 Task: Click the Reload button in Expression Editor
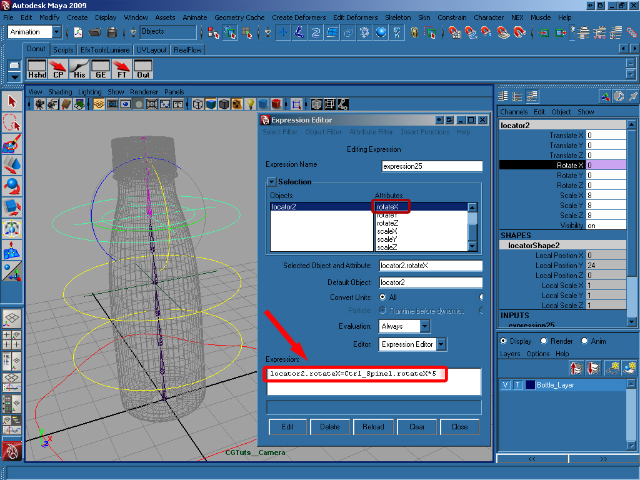pyautogui.click(x=375, y=426)
